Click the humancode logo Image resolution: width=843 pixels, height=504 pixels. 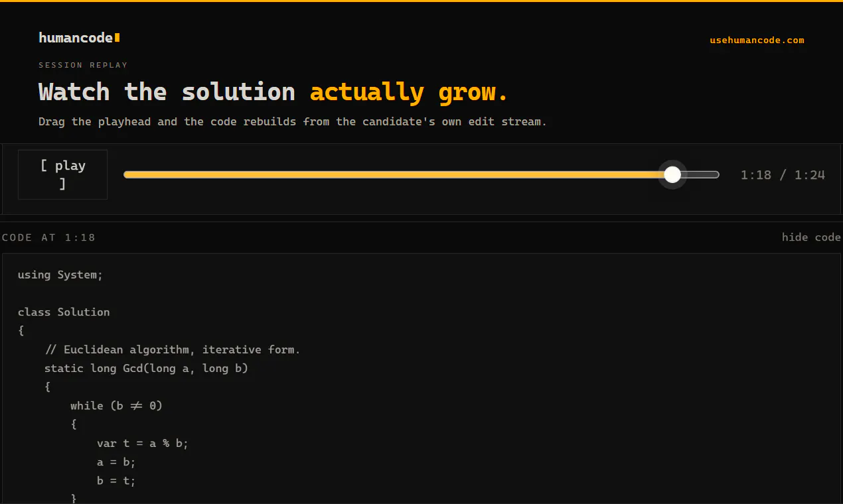(x=79, y=38)
